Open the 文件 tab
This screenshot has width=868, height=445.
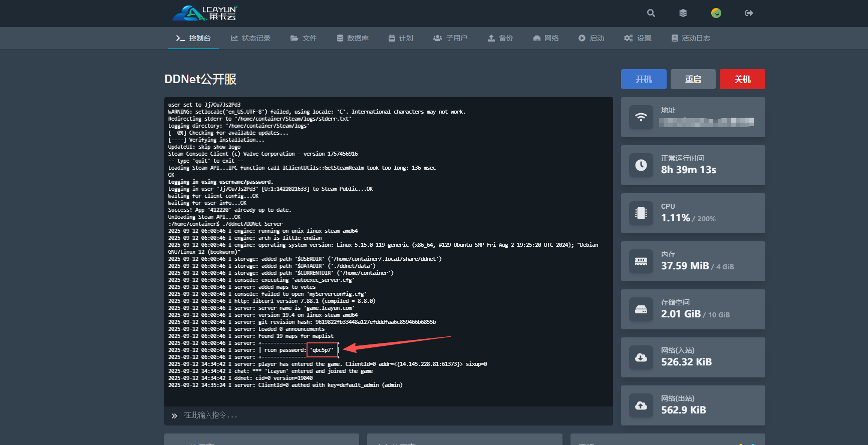(304, 38)
